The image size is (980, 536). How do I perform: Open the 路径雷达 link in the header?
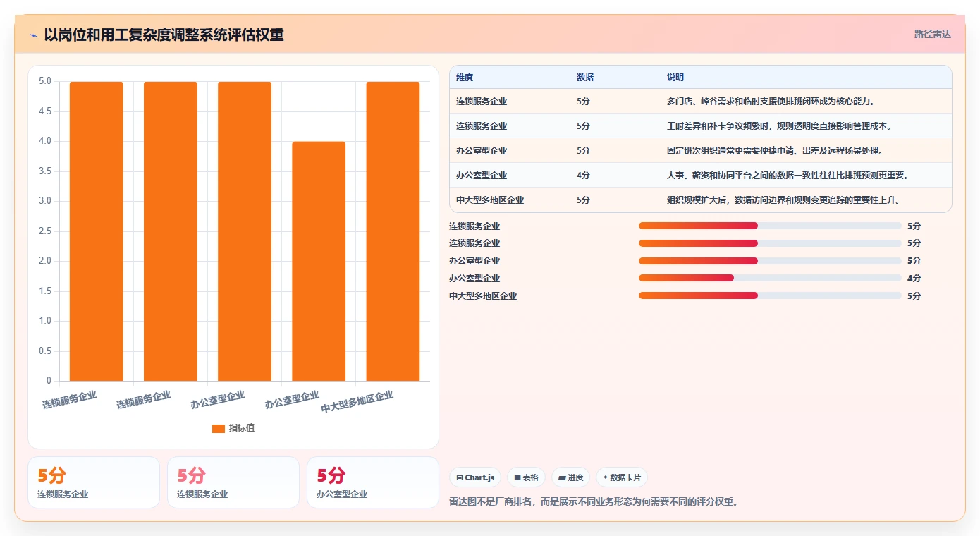[932, 34]
